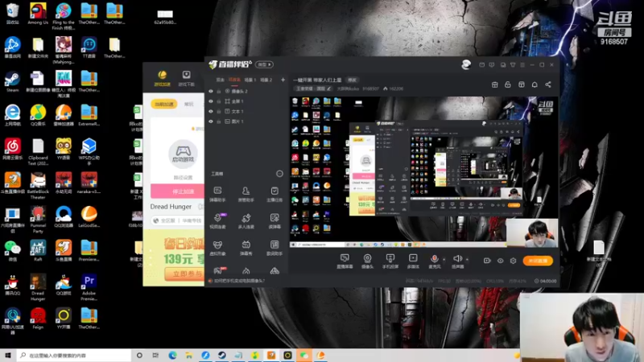Image resolution: width=644 pixels, height=362 pixels.
Task: Open the 弹幕秀 tool
Action: [x=246, y=248]
